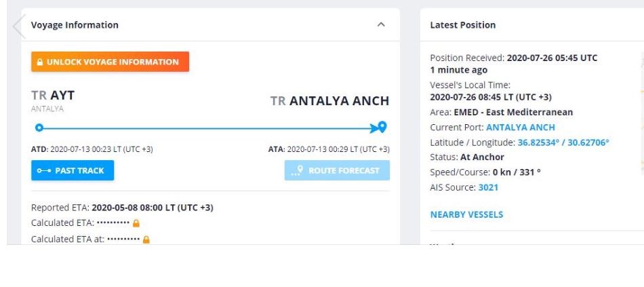The image size is (644, 287).
Task: Open the Past Track view
Action: pyautogui.click(x=73, y=170)
